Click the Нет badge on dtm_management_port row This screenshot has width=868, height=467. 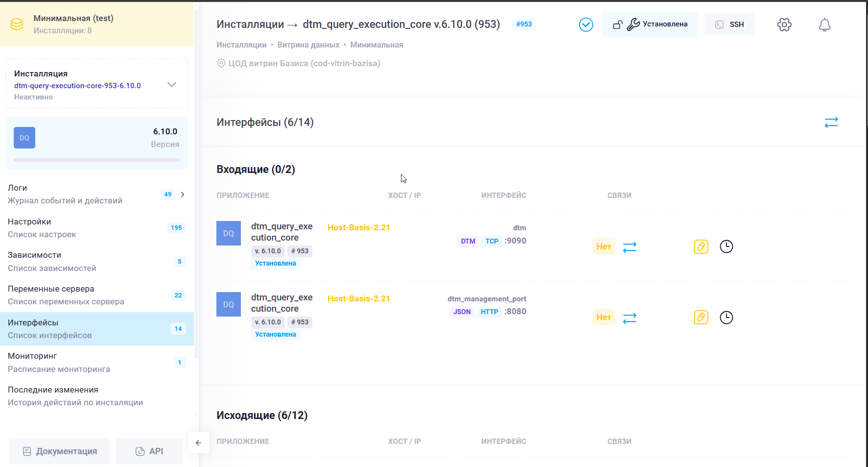[604, 317]
